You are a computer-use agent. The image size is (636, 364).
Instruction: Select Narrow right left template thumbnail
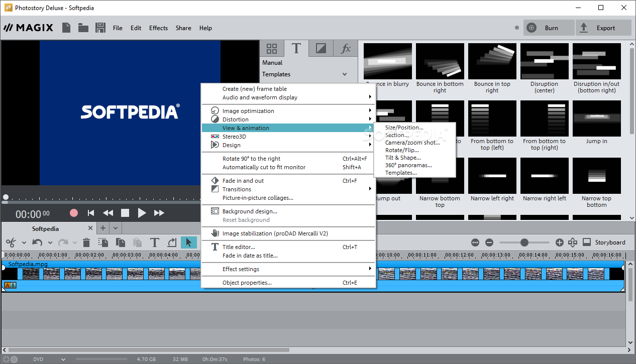coord(544,176)
